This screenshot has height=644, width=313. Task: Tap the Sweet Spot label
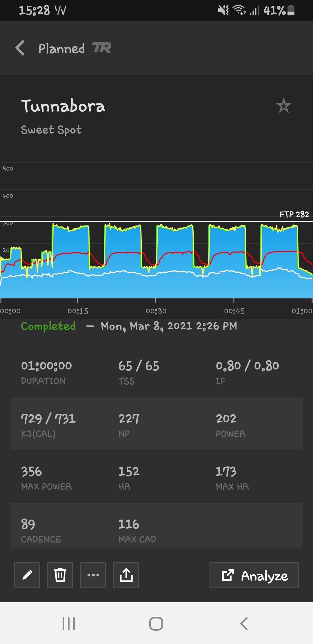(51, 130)
